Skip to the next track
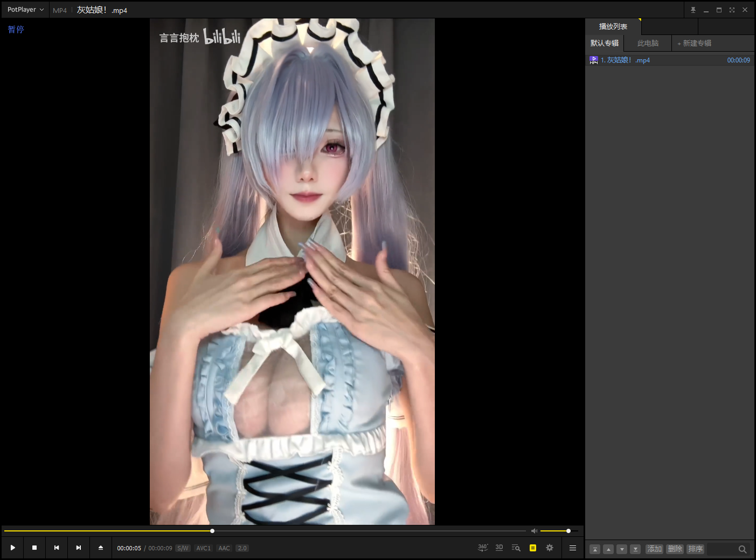The width and height of the screenshot is (756, 560). [x=79, y=548]
